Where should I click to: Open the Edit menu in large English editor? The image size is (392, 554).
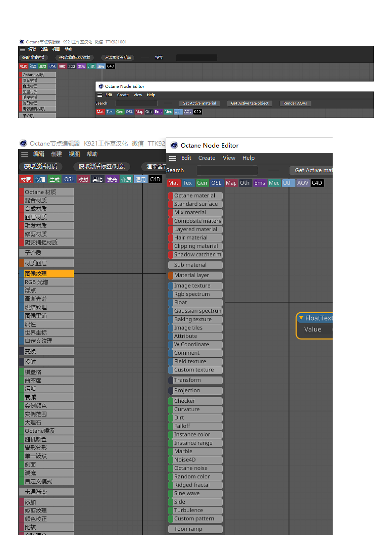[186, 158]
